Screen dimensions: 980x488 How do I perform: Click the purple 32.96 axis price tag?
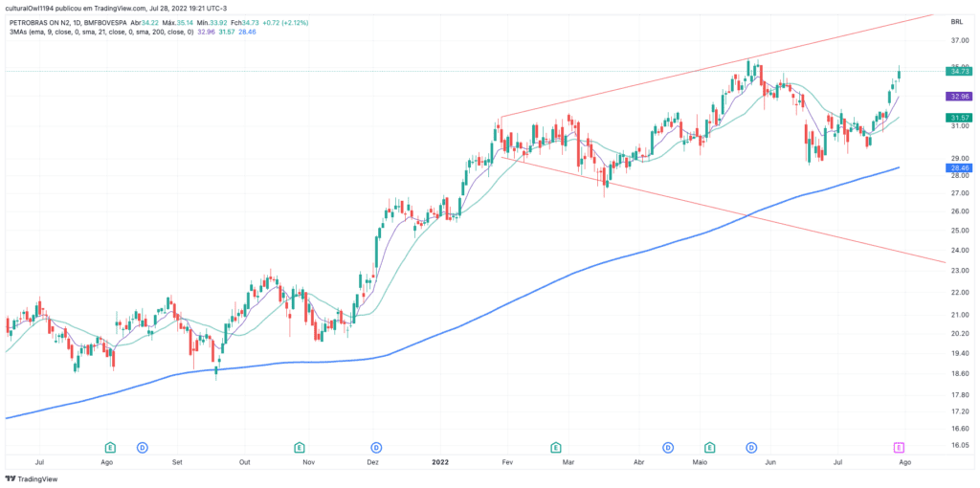959,97
